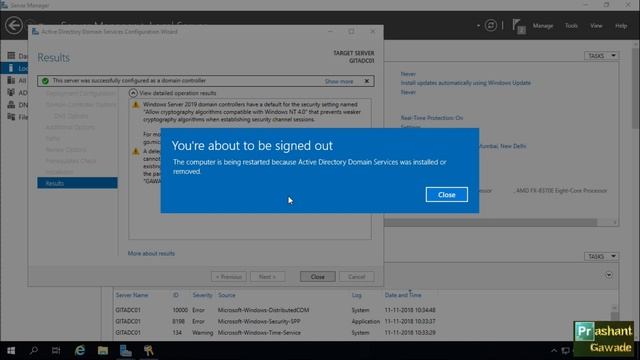Open the View menu
640x360 pixels.
596,26
